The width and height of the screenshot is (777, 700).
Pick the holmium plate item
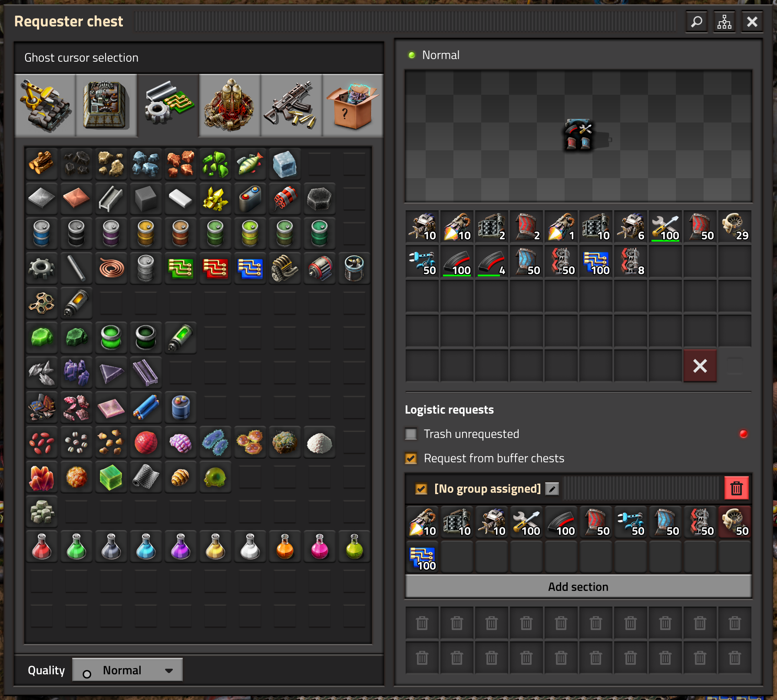[x=111, y=407]
